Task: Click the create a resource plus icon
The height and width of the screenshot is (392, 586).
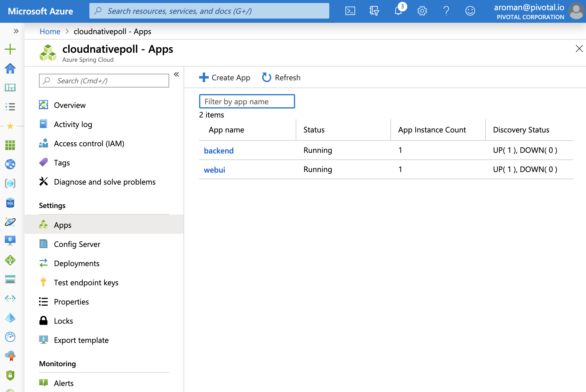Action: tap(10, 49)
